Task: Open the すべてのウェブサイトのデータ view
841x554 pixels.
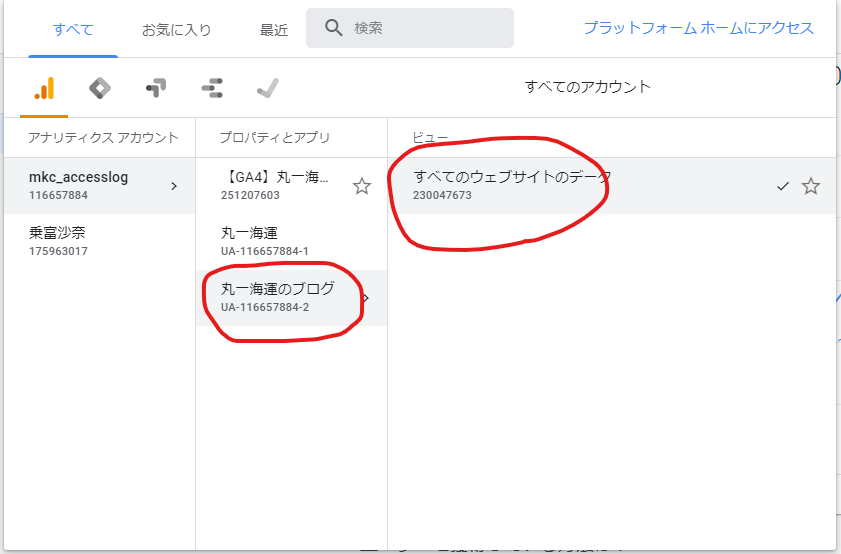Action: (611, 186)
